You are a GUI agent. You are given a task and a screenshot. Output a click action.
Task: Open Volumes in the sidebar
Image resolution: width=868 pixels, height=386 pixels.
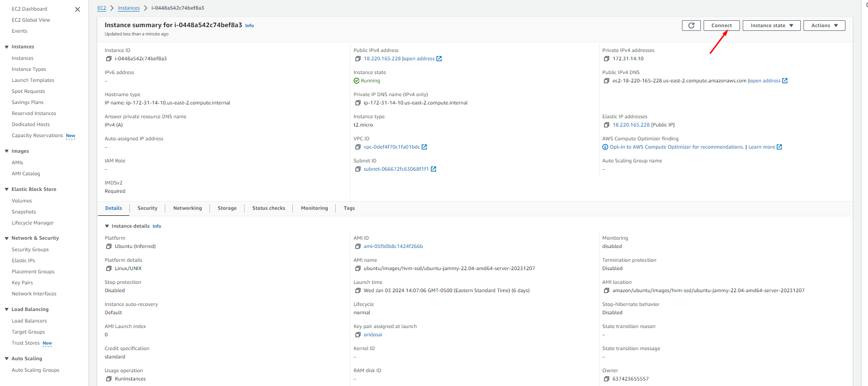point(22,201)
